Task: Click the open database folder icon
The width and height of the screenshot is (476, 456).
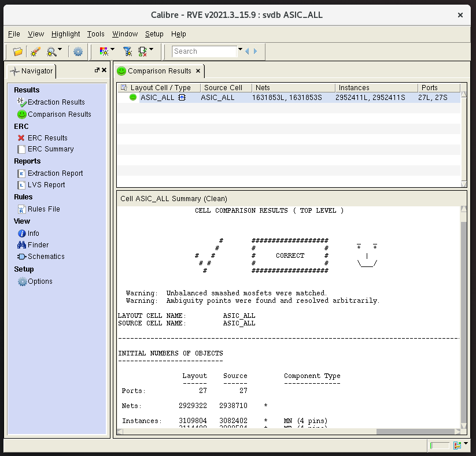Action: click(x=17, y=51)
